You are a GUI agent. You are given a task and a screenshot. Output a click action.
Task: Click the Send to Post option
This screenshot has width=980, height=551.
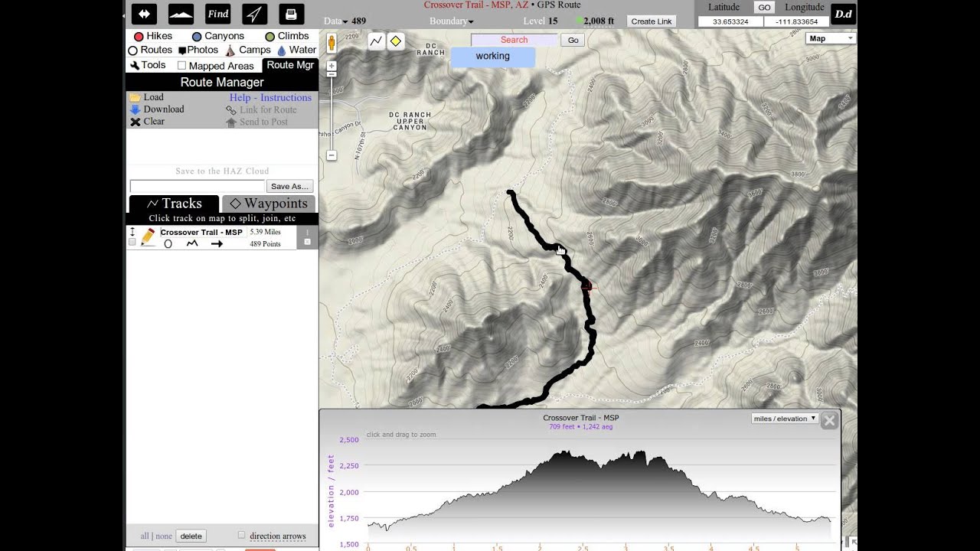[256, 122]
